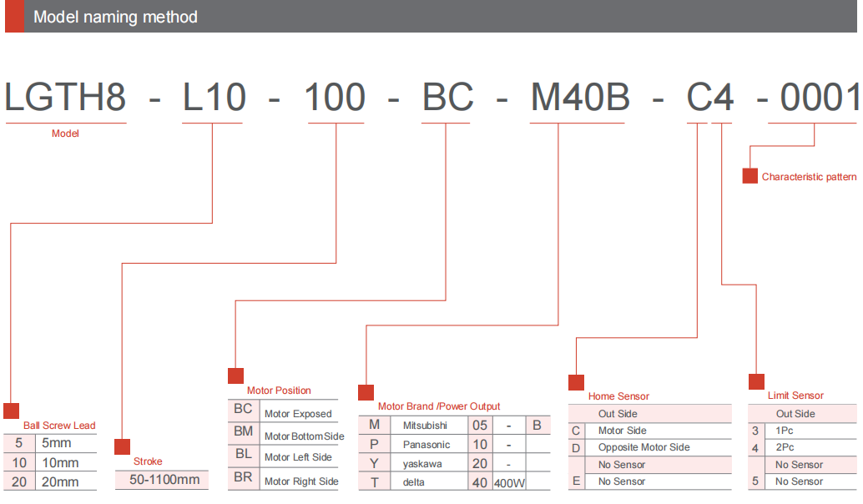
Task: Click red square next to Characteristic pattern
Action: tap(750, 176)
